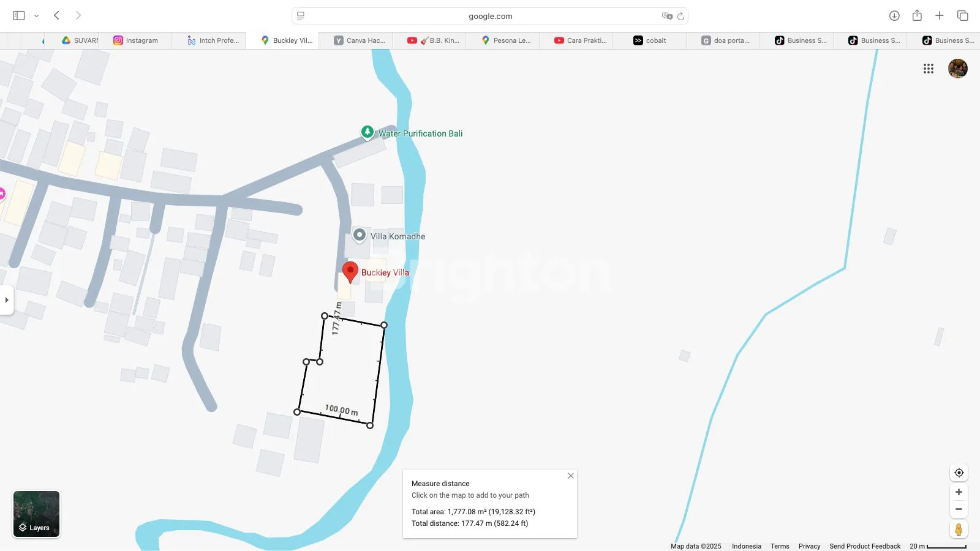Click the google.com address bar
This screenshot has height=551, width=980.
tap(490, 16)
